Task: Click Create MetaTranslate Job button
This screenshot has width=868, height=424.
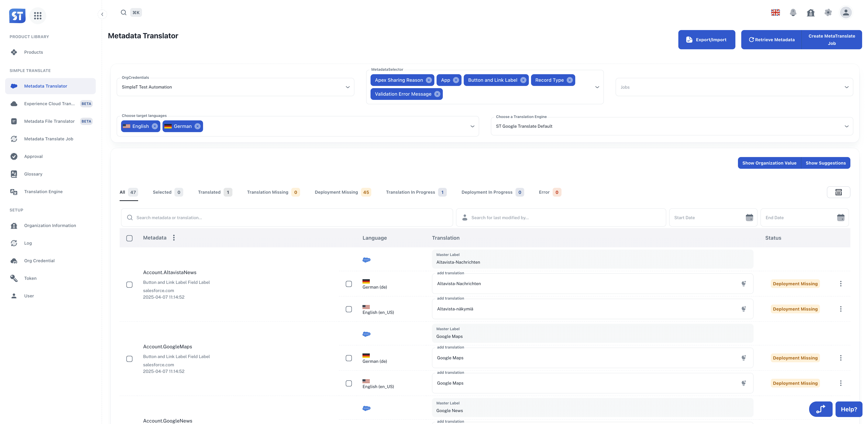Action: point(832,40)
